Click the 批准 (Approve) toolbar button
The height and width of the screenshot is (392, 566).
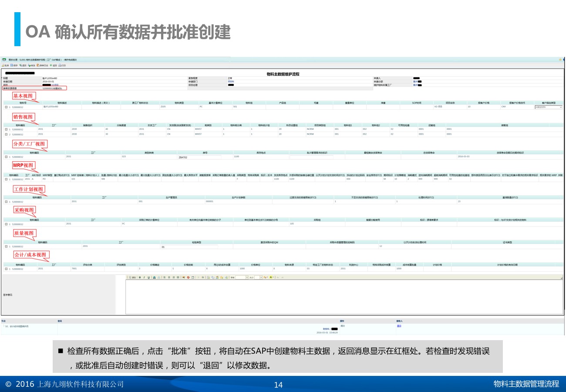click(x=6, y=65)
